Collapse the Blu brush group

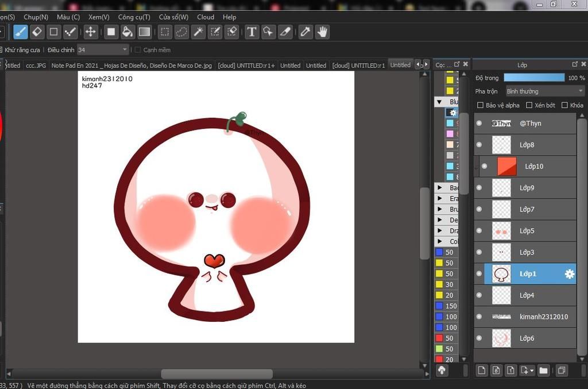[x=439, y=102]
